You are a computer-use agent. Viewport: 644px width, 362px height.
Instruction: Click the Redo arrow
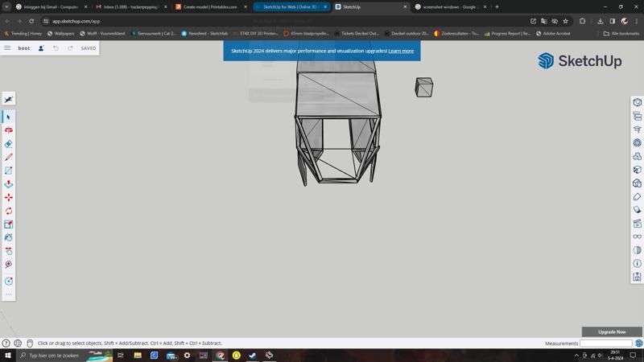(70, 48)
